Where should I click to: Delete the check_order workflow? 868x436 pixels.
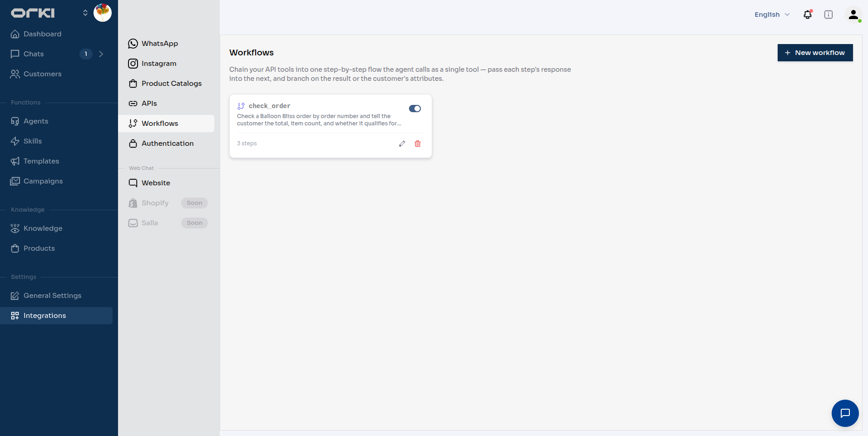pos(418,144)
